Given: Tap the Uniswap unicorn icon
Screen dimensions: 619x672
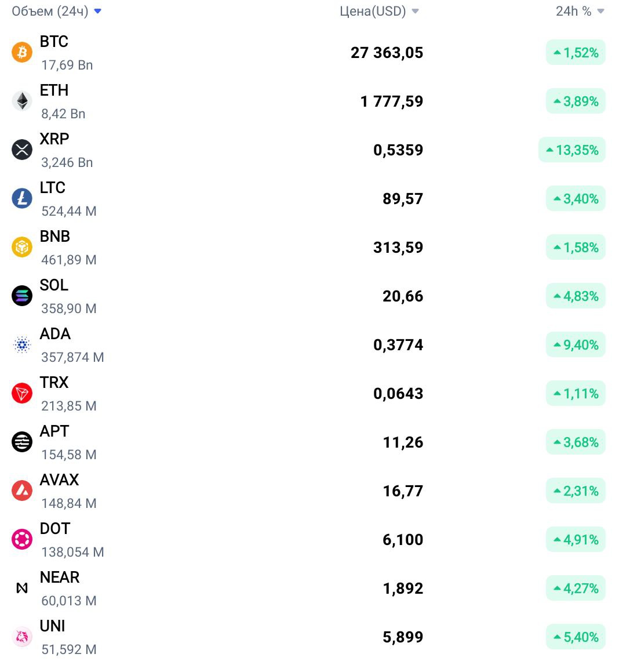Looking at the screenshot, I should tap(22, 637).
